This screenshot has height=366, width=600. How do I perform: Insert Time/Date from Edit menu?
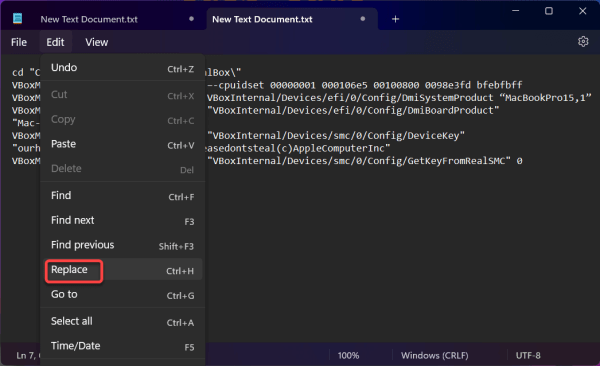122,346
